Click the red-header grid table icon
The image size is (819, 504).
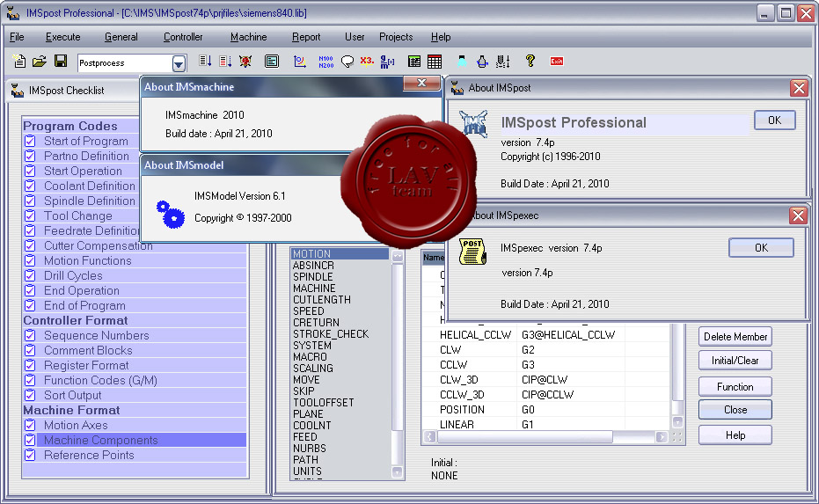435,62
